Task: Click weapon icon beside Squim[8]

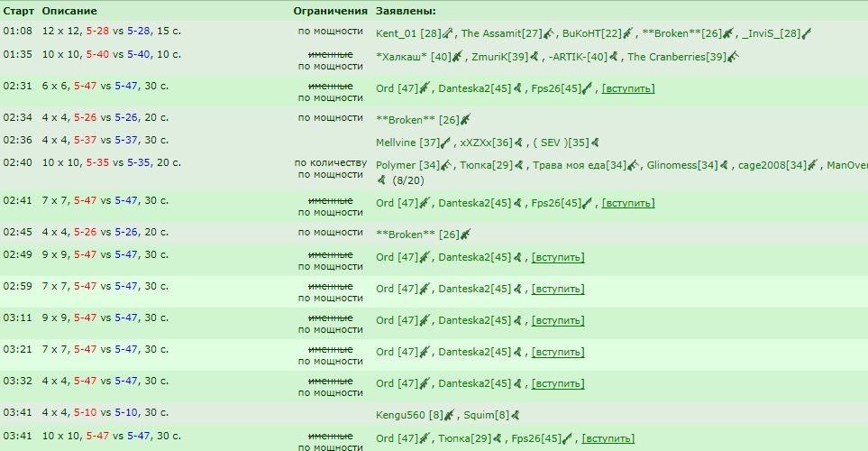Action: tap(515, 415)
